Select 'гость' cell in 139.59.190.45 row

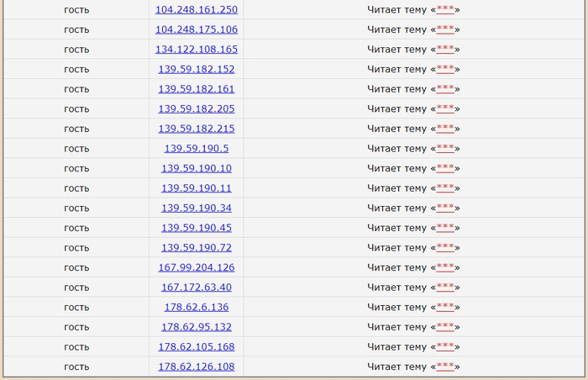click(76, 229)
